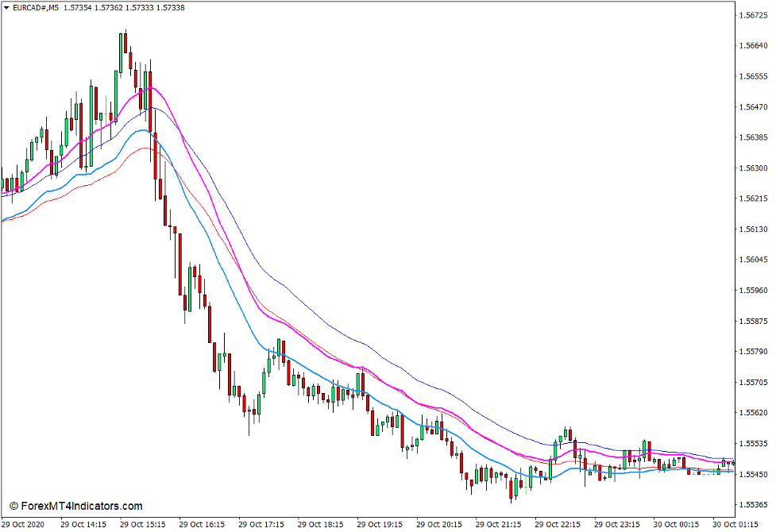Select the 1.56300 price axis label
The height and width of the screenshot is (532, 776).
coord(754,168)
